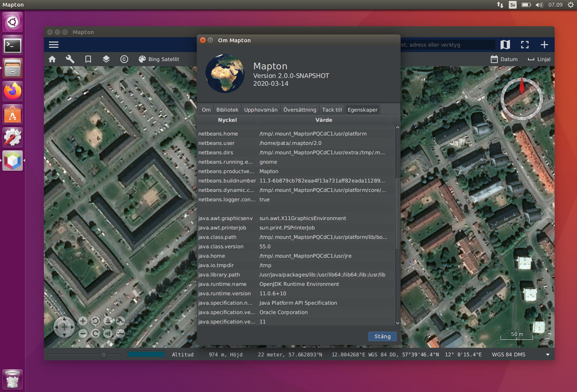
Task: Open the map layers panel
Action: [x=106, y=59]
